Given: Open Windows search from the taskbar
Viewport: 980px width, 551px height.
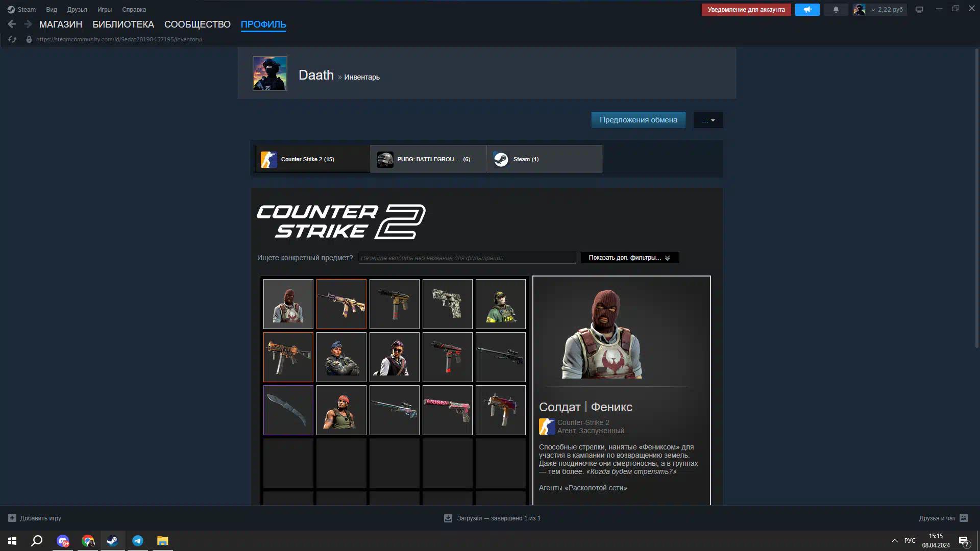Looking at the screenshot, I should click(x=37, y=541).
